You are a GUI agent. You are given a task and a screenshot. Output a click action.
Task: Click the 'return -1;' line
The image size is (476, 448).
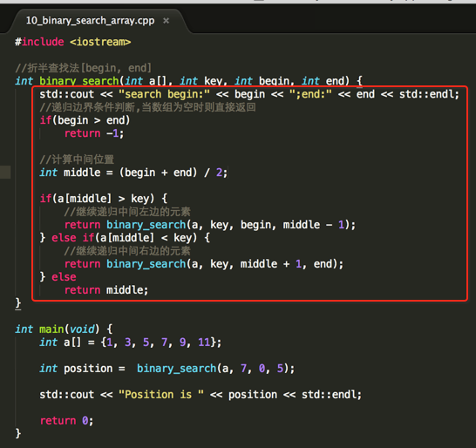[x=94, y=133]
